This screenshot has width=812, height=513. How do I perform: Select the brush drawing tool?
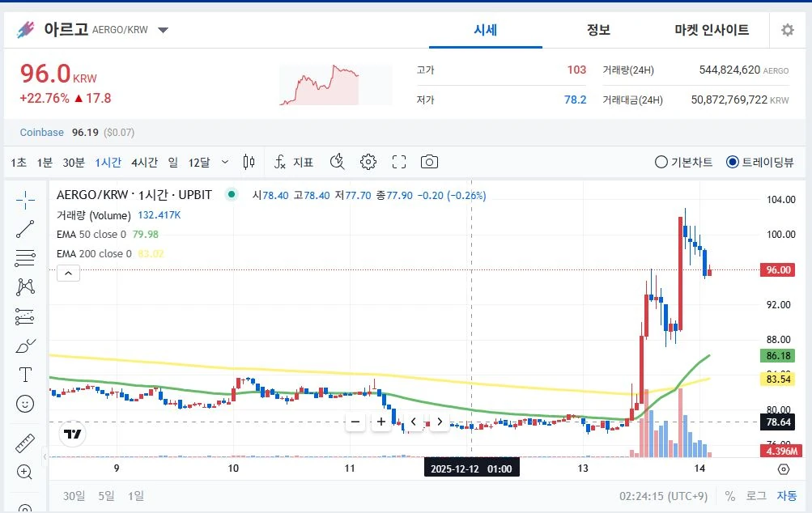pyautogui.click(x=25, y=346)
